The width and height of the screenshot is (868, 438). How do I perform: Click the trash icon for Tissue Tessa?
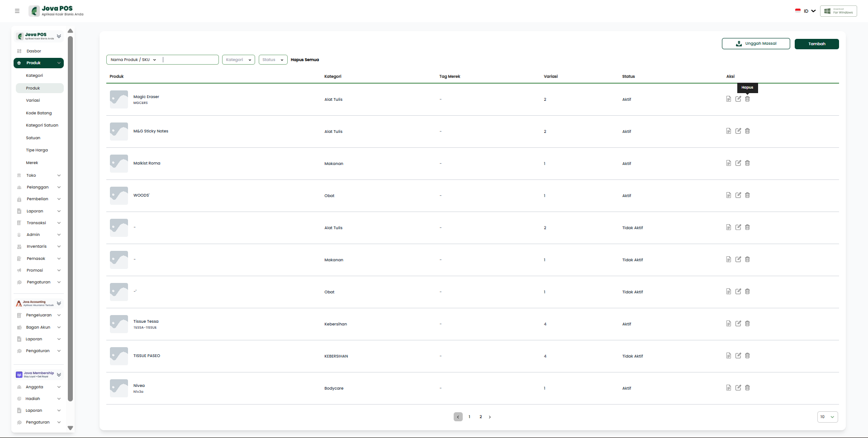747,324
